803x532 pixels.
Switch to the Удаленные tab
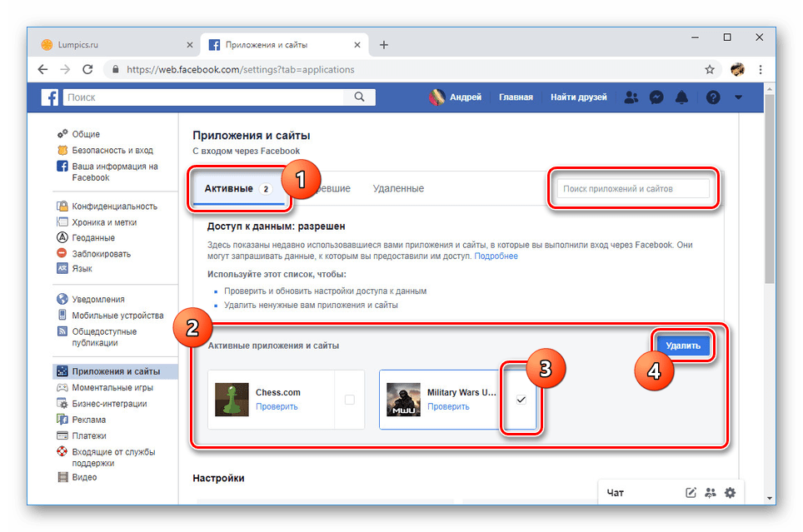398,189
